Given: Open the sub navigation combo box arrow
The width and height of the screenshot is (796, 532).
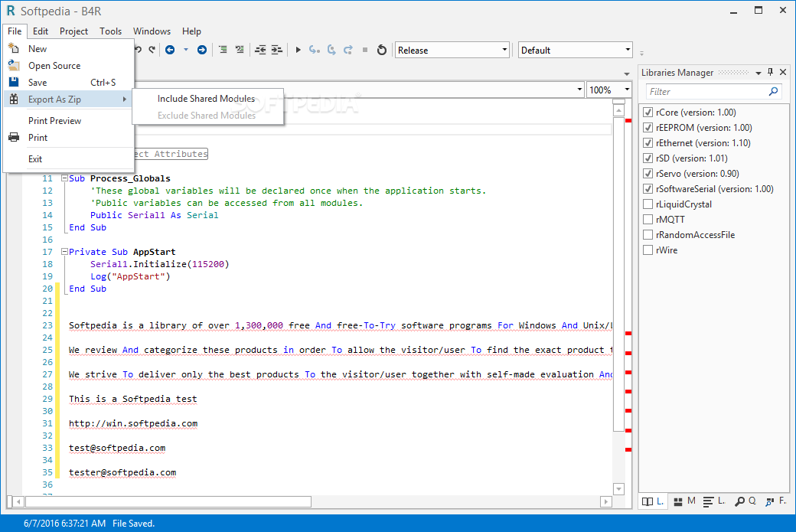Looking at the screenshot, I should tap(579, 90).
